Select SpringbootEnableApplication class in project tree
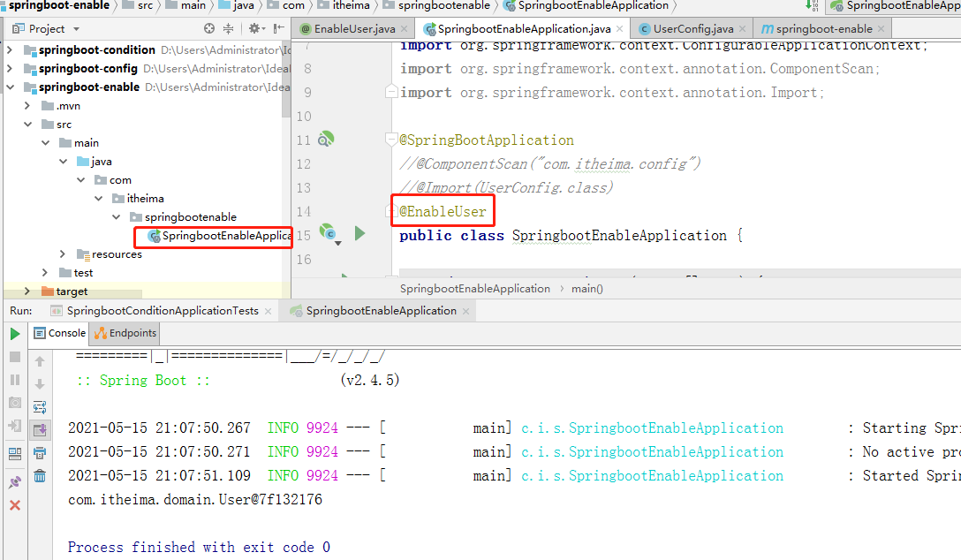 (219, 235)
